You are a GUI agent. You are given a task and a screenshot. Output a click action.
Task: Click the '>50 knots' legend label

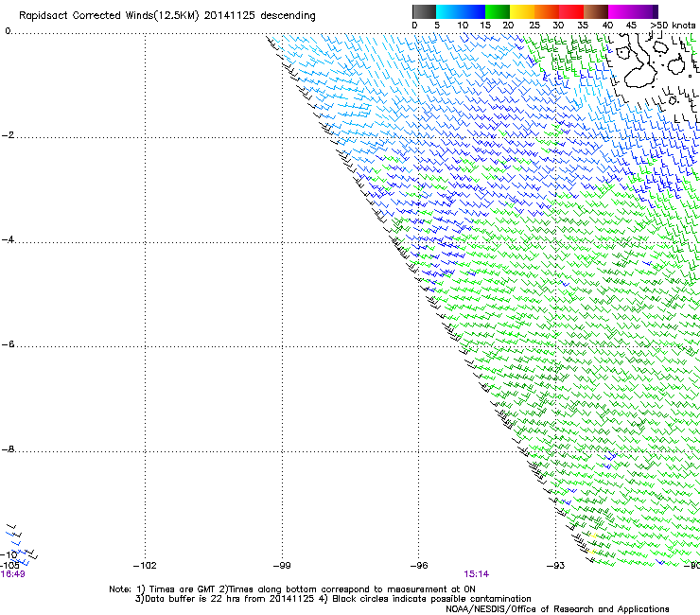click(x=673, y=26)
